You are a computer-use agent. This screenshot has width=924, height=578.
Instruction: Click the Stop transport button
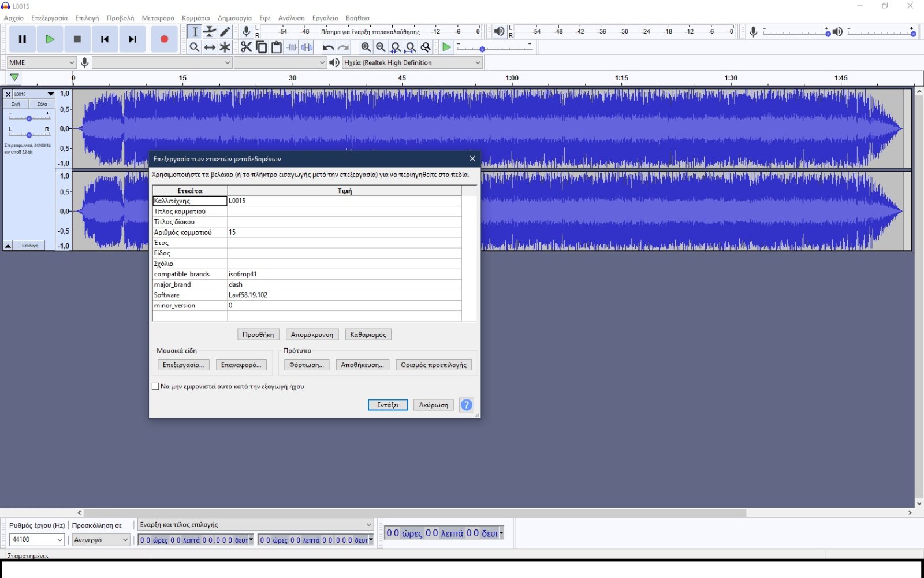click(x=77, y=39)
